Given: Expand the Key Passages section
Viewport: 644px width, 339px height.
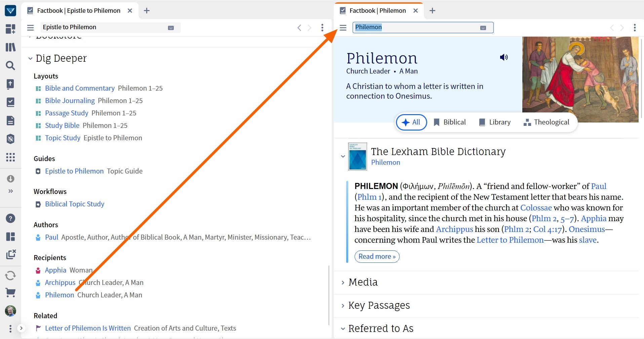Looking at the screenshot, I should click(x=343, y=306).
